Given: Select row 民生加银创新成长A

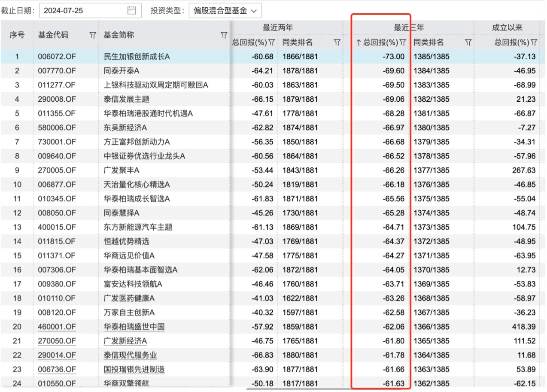Looking at the screenshot, I should (x=273, y=56).
